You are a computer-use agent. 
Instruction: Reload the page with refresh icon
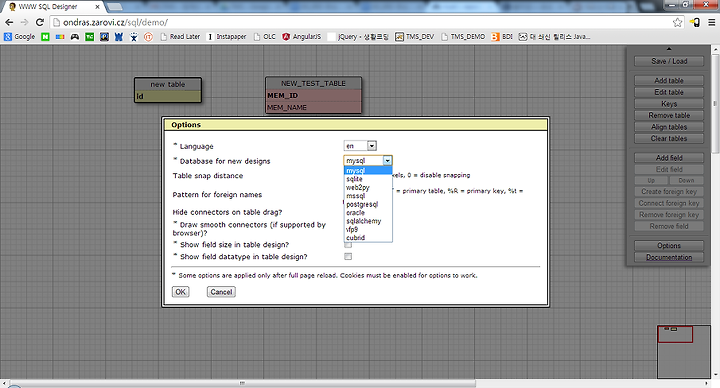39,22
